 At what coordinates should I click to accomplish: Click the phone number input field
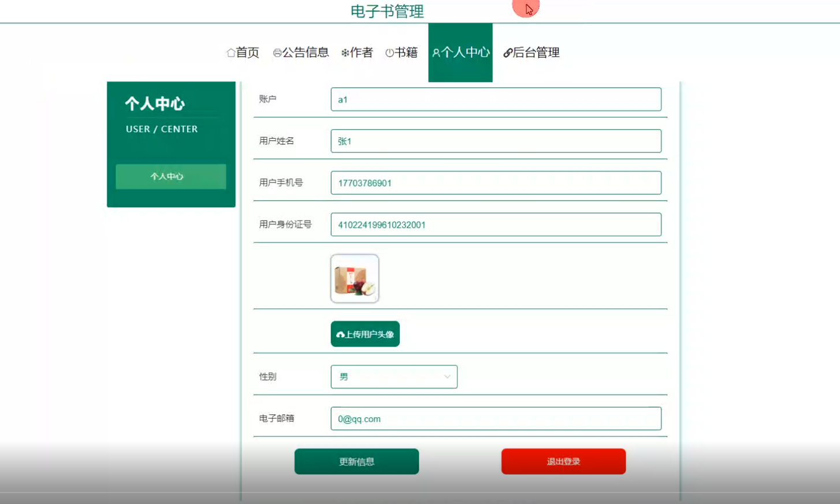coord(495,182)
